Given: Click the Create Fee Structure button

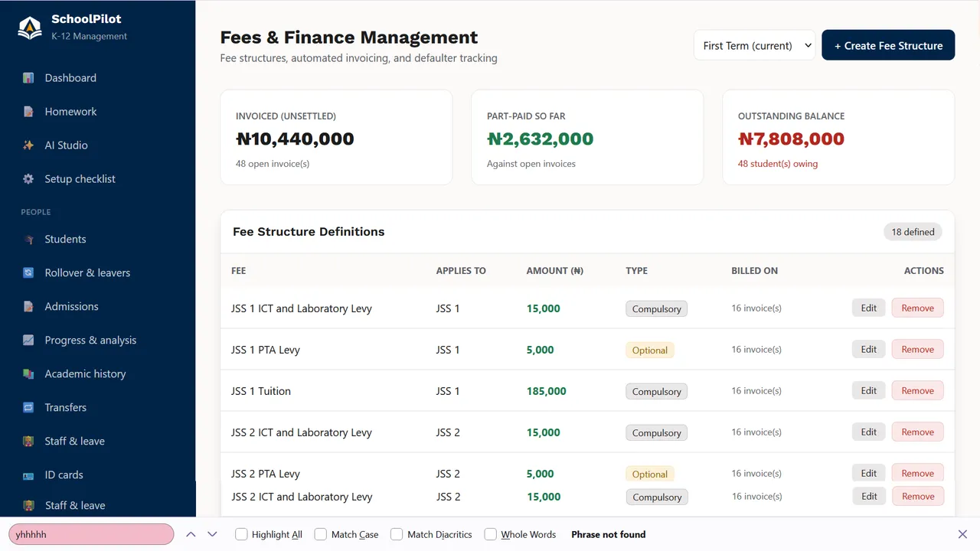Looking at the screenshot, I should click(x=888, y=45).
